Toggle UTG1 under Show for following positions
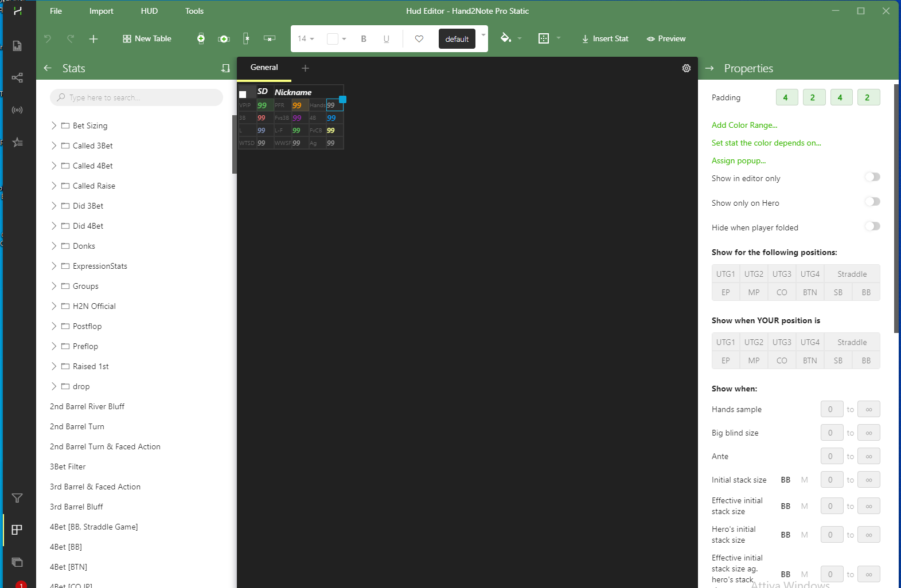This screenshot has width=901, height=588. [726, 274]
